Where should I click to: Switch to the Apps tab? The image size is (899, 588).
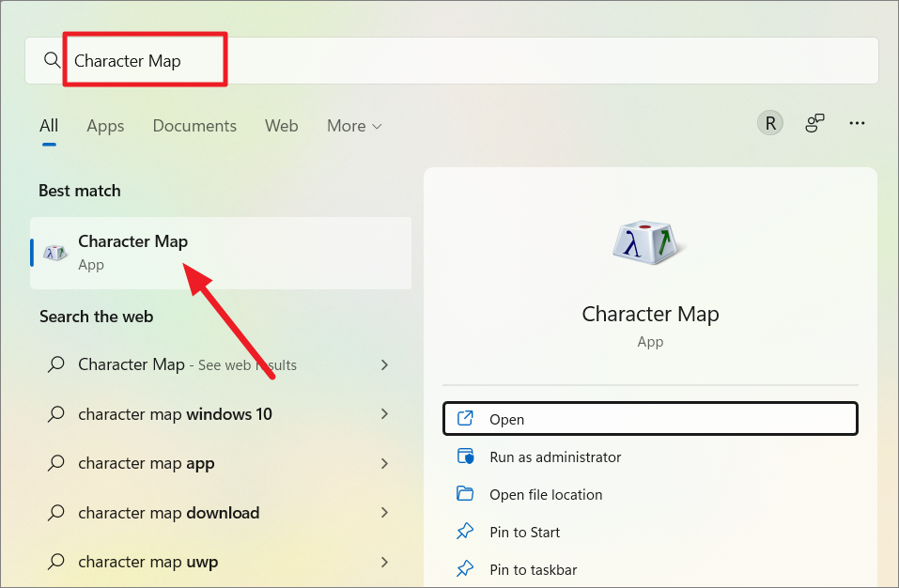(x=105, y=126)
